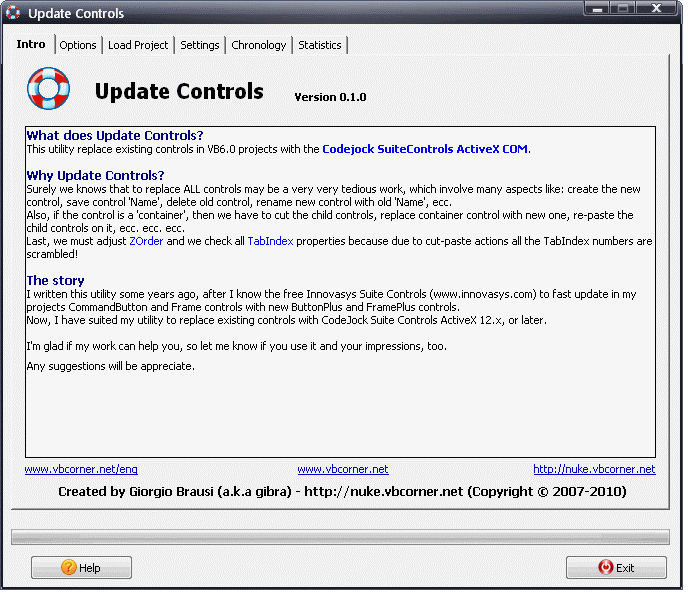Click the Help button
This screenshot has height=595, width=689.
point(81,567)
